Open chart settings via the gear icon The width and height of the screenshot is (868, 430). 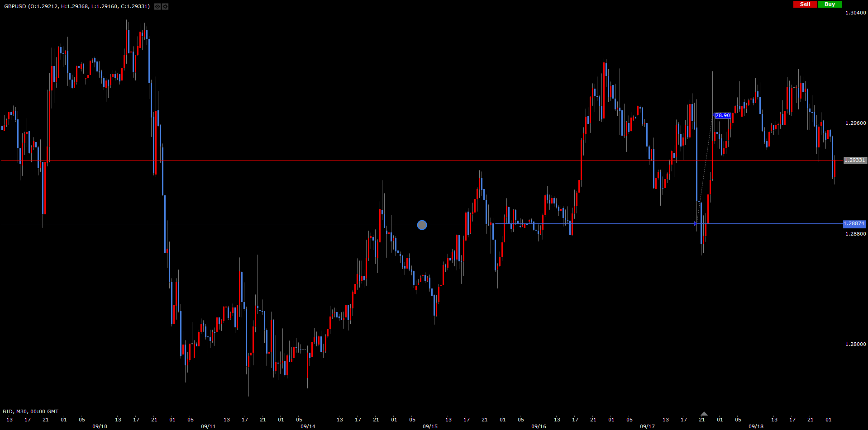click(165, 7)
